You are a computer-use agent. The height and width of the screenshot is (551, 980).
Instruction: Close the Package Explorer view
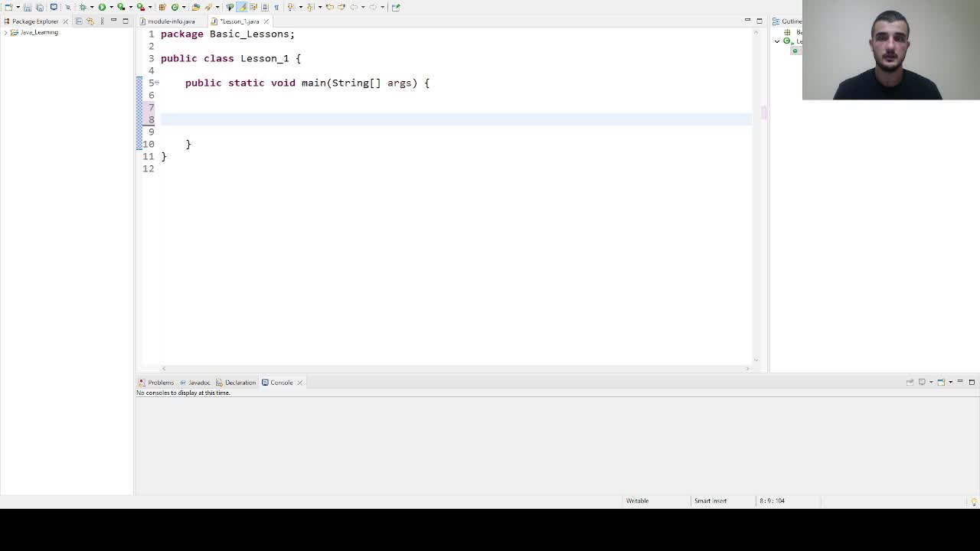65,21
